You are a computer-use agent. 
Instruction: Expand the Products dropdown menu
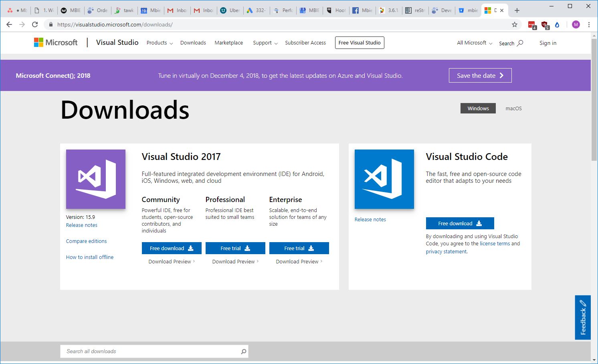pos(159,43)
